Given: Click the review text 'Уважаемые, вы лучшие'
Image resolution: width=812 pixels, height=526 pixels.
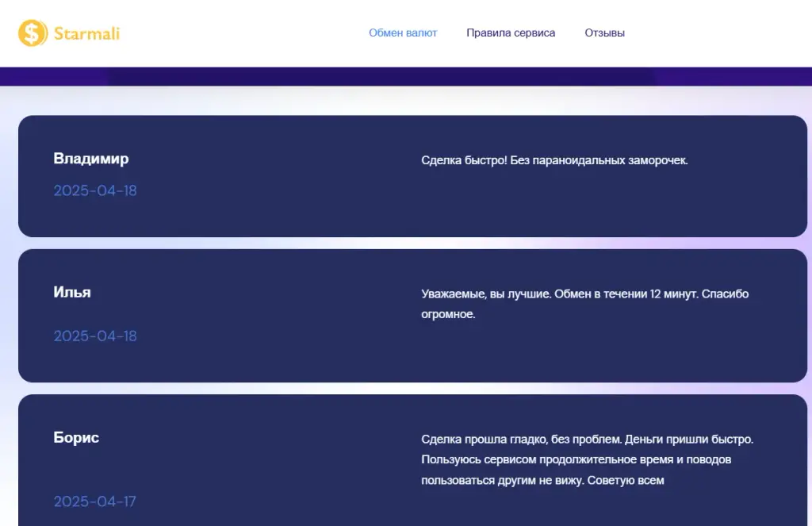Looking at the screenshot, I should pos(486,294).
